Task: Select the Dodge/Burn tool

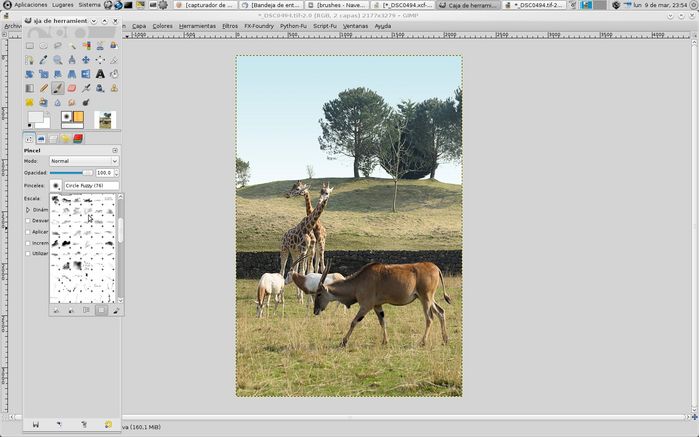Action: coord(86,103)
